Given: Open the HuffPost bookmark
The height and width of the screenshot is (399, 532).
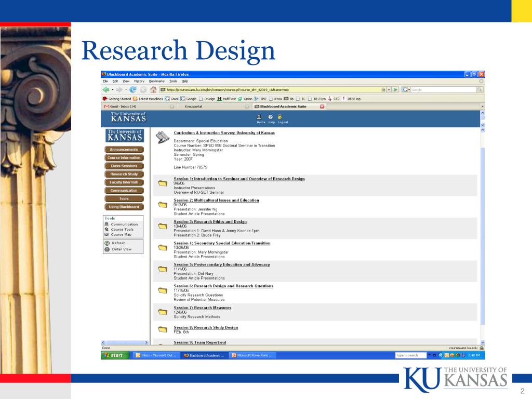Looking at the screenshot, I should click(227, 99).
